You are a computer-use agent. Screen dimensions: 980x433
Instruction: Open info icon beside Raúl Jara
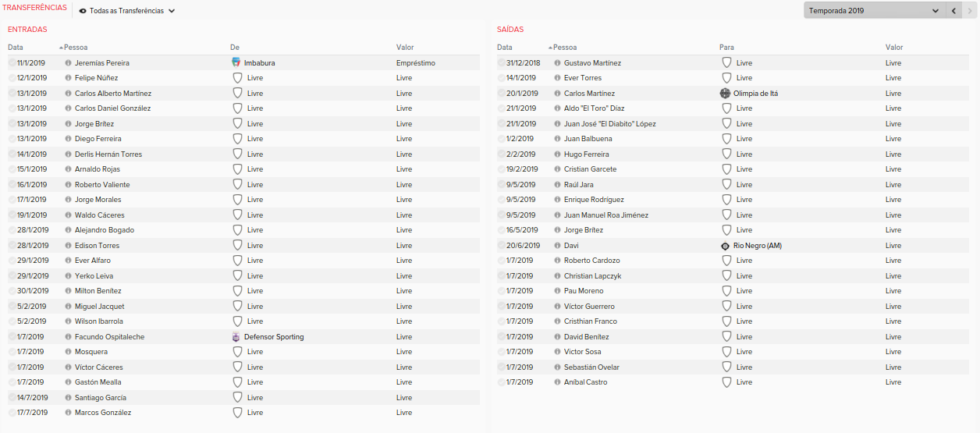click(557, 185)
